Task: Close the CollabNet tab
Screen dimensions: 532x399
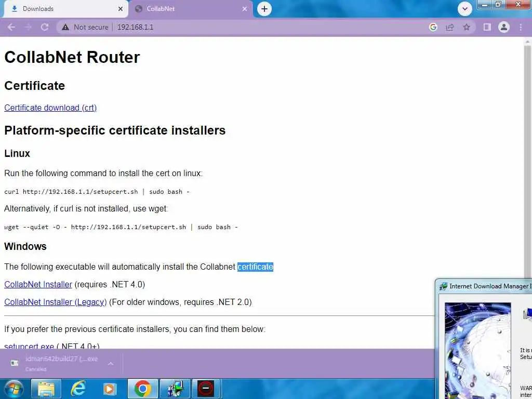Action: (x=245, y=9)
